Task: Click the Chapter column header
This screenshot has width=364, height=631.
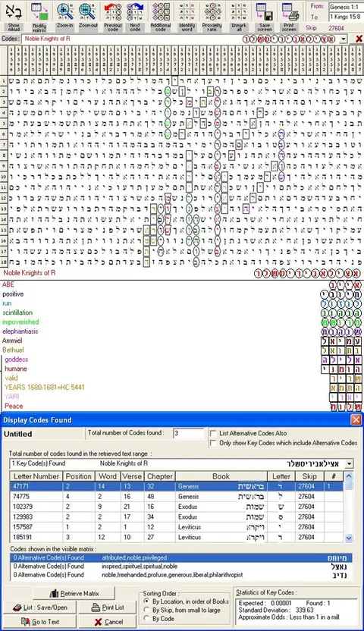Action: pyautogui.click(x=160, y=476)
